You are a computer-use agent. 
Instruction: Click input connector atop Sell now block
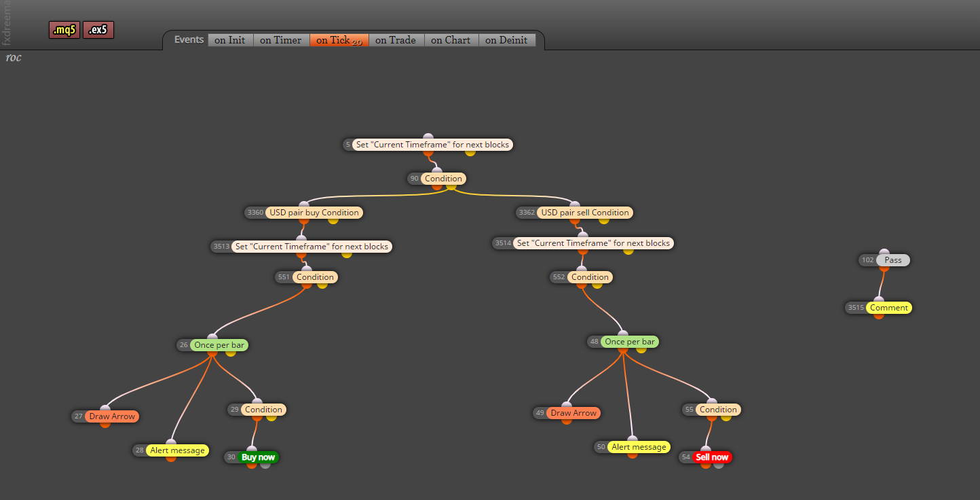[x=706, y=450]
